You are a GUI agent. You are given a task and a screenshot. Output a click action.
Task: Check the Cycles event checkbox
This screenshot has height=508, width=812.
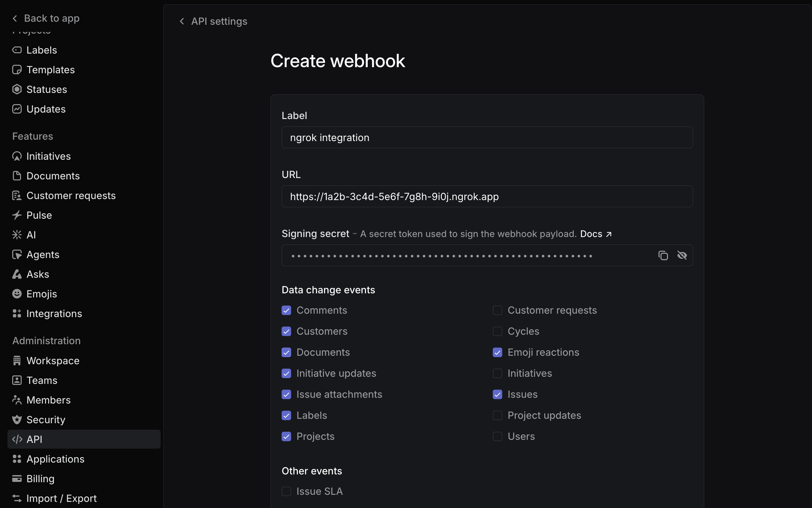(x=497, y=331)
